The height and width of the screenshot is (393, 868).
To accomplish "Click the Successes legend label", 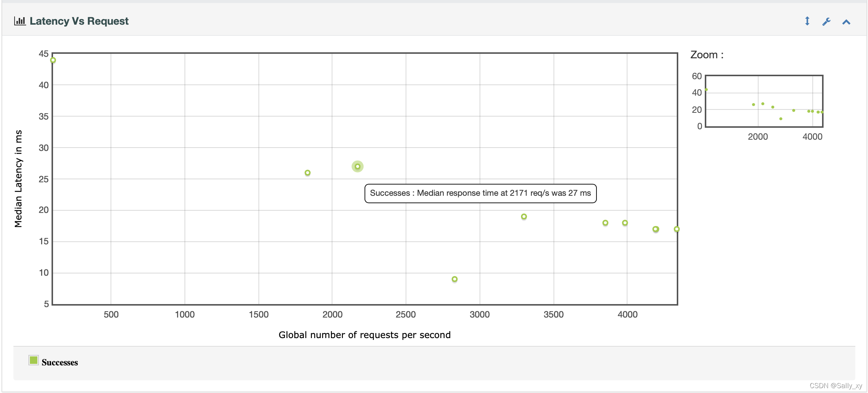I will [x=60, y=362].
